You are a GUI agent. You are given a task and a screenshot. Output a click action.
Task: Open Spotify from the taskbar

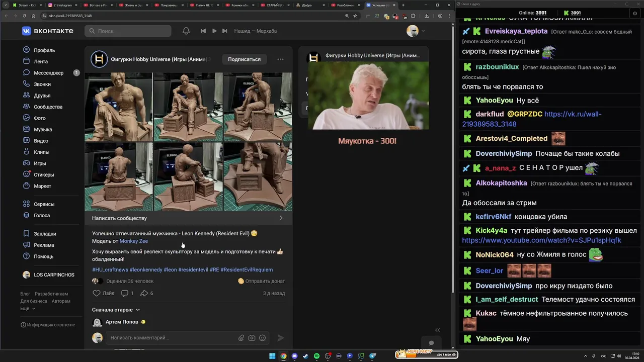point(316,356)
